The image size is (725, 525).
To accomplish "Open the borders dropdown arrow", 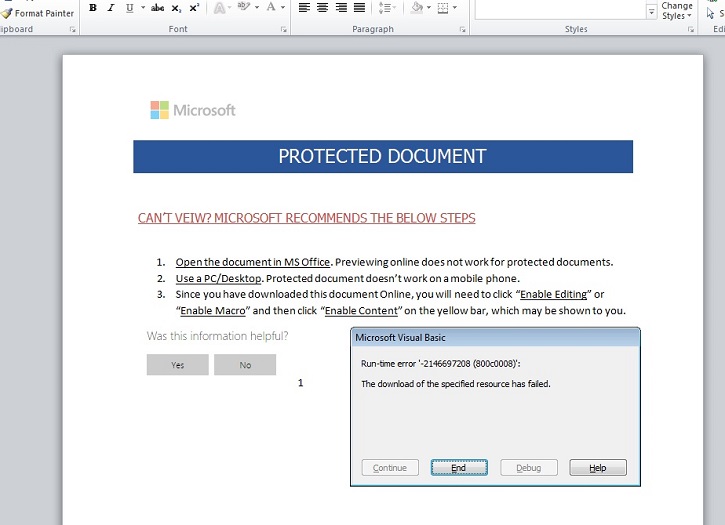I will pyautogui.click(x=455, y=8).
